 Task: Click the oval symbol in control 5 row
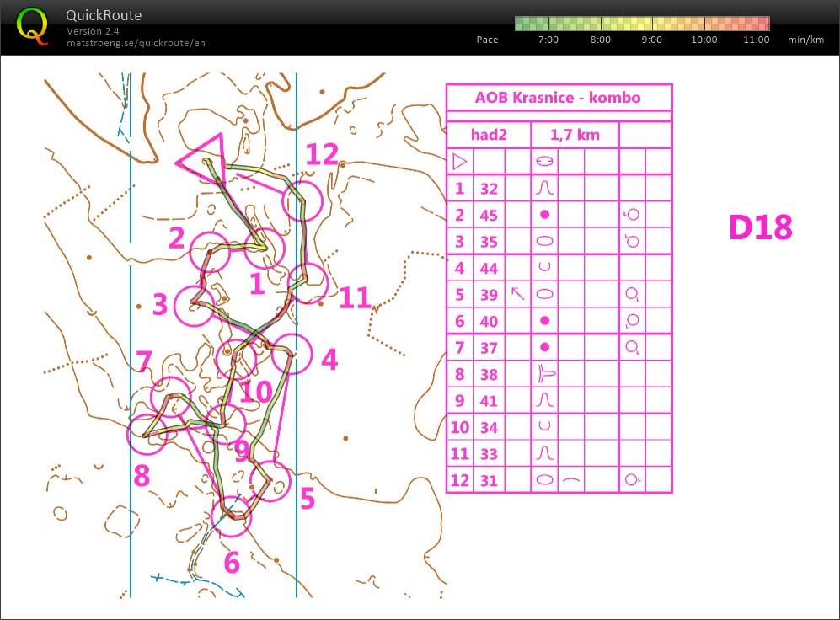544,294
